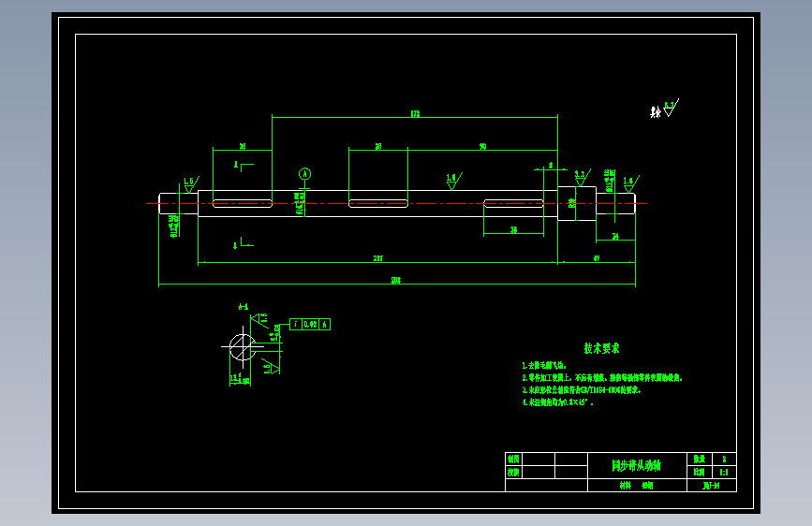Image resolution: width=812 pixels, height=526 pixels.
Task: Select the overall length dimension text at bottom
Action: (x=395, y=280)
